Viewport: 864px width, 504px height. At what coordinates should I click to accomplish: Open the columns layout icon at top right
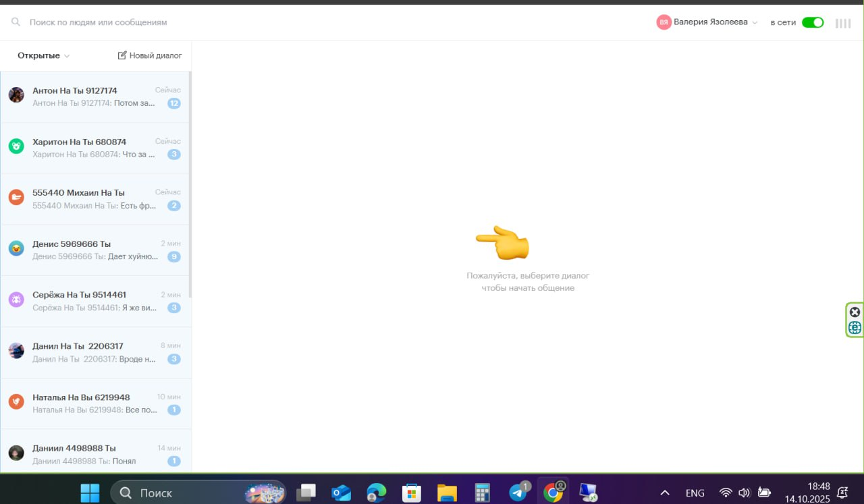842,23
